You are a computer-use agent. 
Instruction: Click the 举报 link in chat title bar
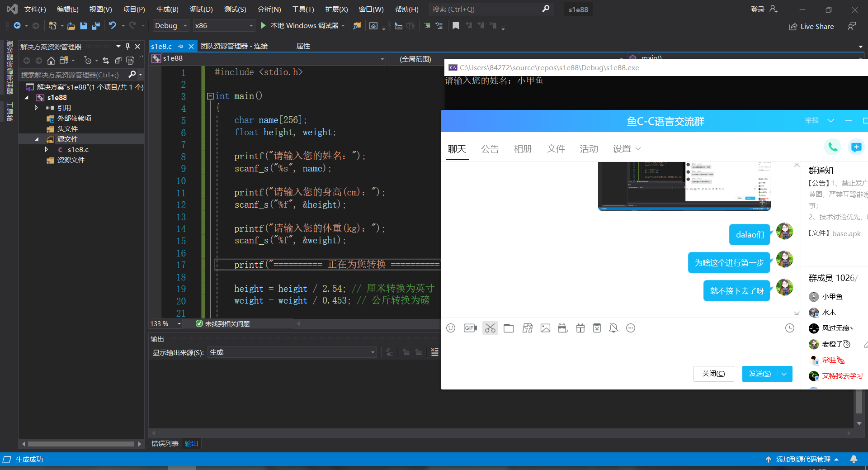click(x=811, y=120)
